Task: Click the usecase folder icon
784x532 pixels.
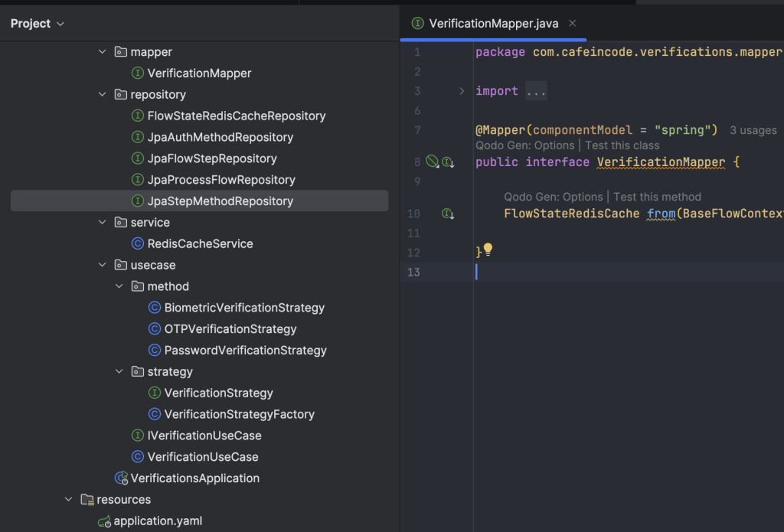Action: pyautogui.click(x=120, y=265)
